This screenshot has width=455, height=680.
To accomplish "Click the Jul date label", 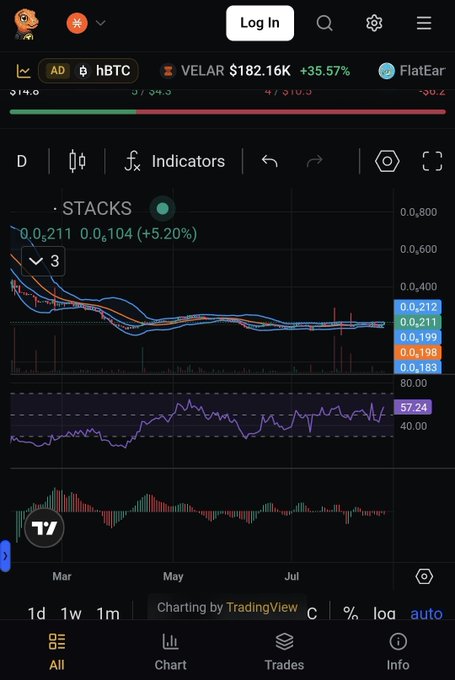I will [292, 576].
